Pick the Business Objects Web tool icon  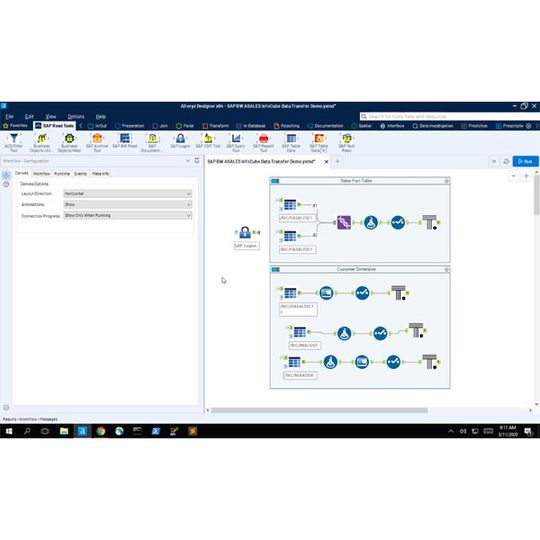(x=69, y=138)
